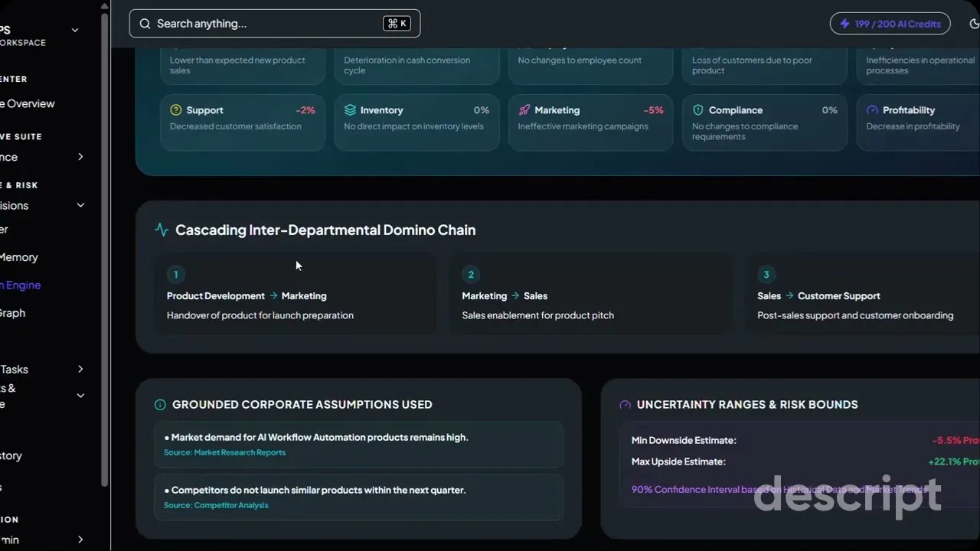The height and width of the screenshot is (551, 980).
Task: Select the -5.5% downside value
Action: (955, 440)
